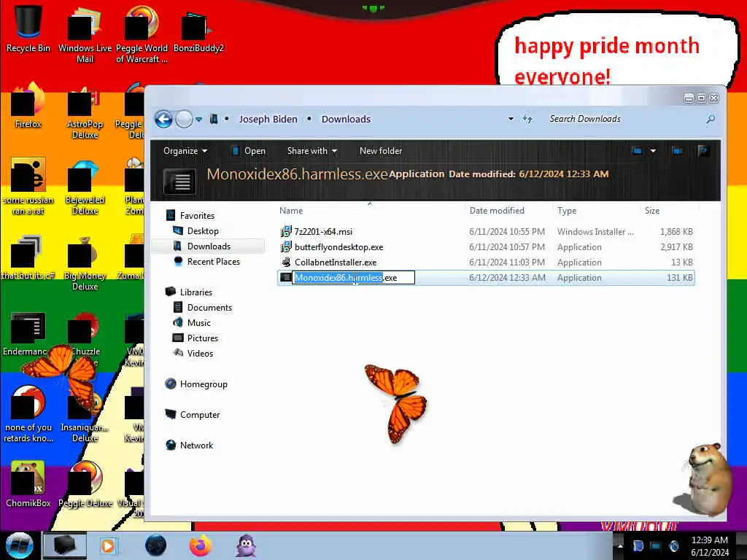Image resolution: width=747 pixels, height=560 pixels.
Task: Open Firefox from the taskbar
Action: [x=201, y=545]
